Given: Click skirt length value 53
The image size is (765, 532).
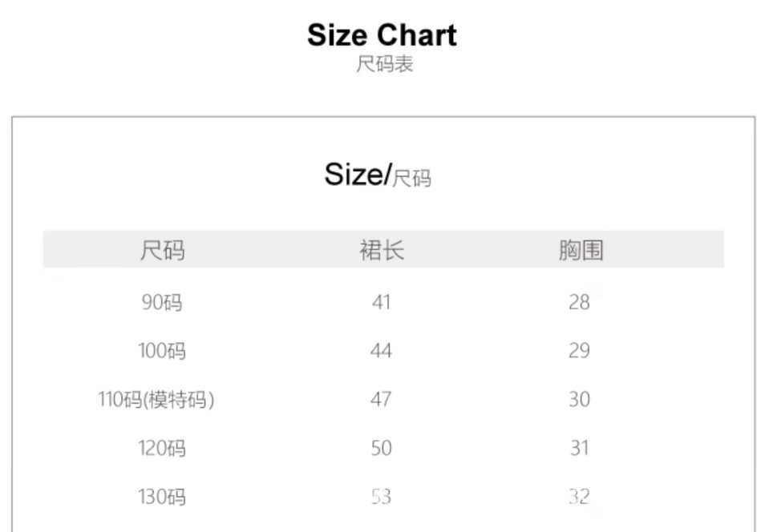Looking at the screenshot, I should tap(381, 497).
